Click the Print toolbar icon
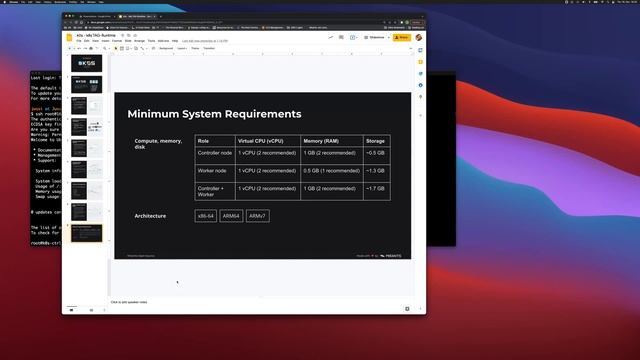This screenshot has height=360, width=640. coord(91,49)
